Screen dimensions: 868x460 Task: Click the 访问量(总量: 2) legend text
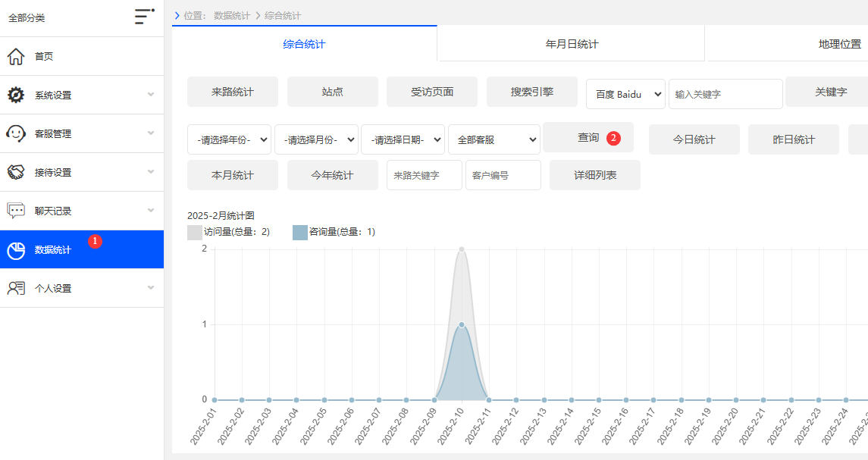(237, 232)
